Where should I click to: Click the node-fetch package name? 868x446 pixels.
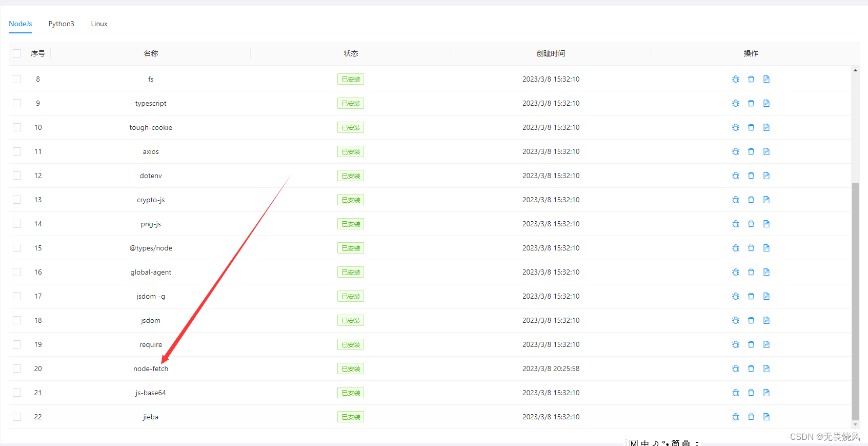tap(151, 369)
